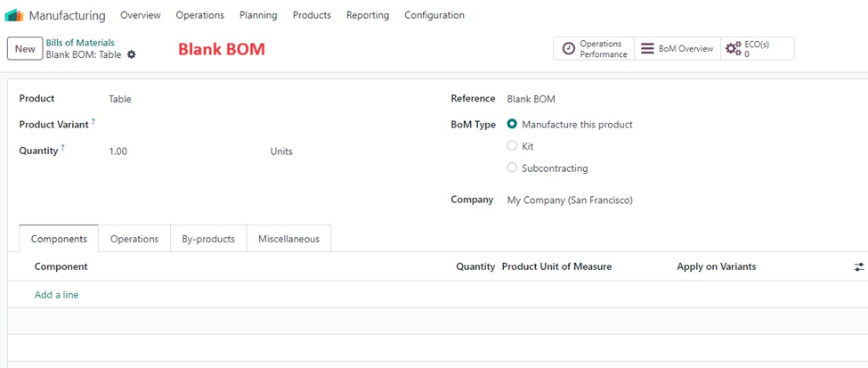Open the gear actions menu beside Blank BOM: Table
This screenshot has height=368, width=868.
131,55
